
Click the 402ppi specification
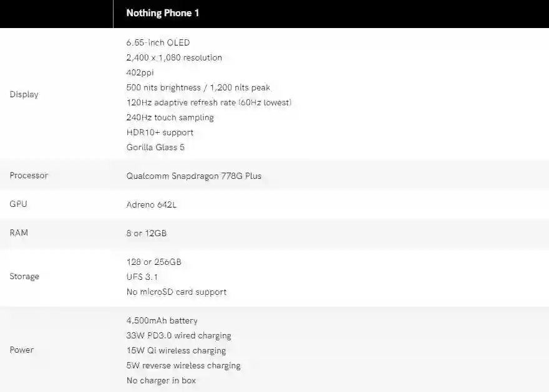point(140,73)
